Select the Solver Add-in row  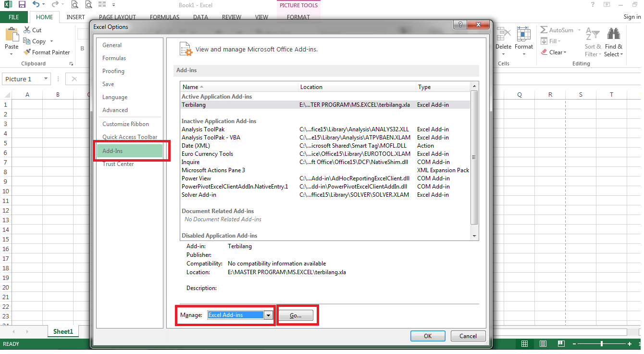(325, 195)
